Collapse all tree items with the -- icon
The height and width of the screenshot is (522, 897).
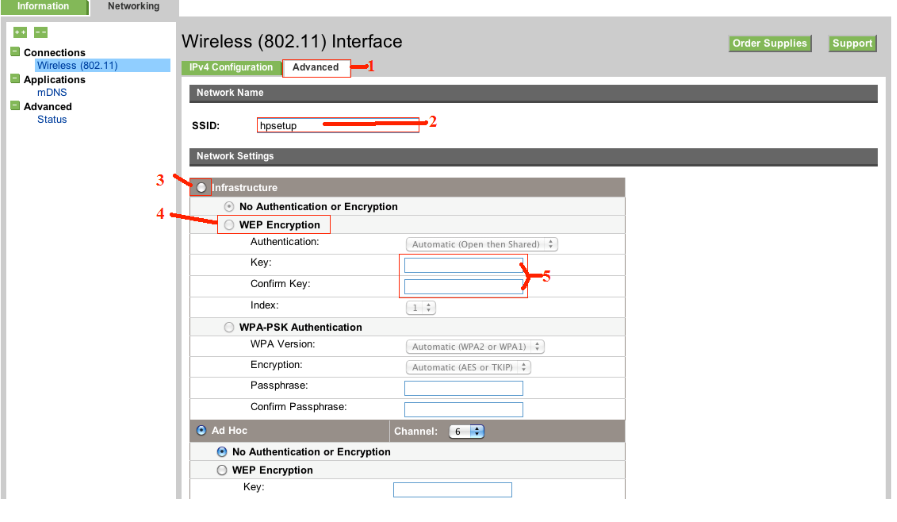[41, 33]
